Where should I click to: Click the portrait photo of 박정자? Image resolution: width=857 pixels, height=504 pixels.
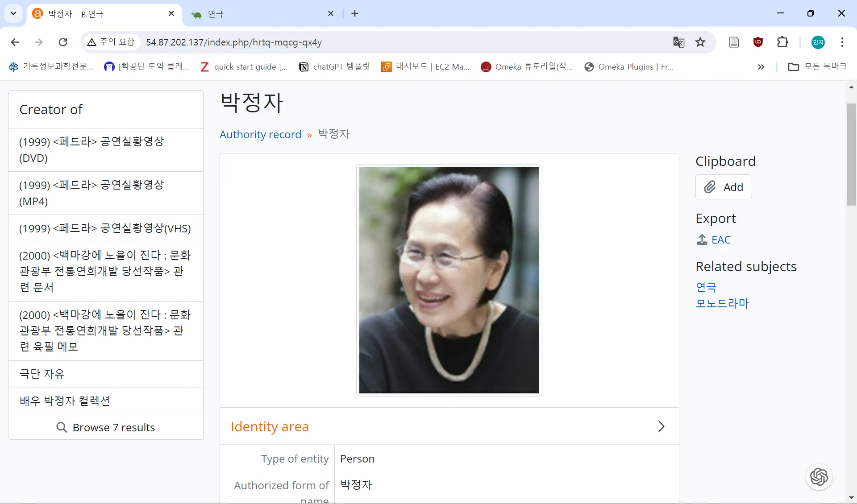(x=449, y=280)
